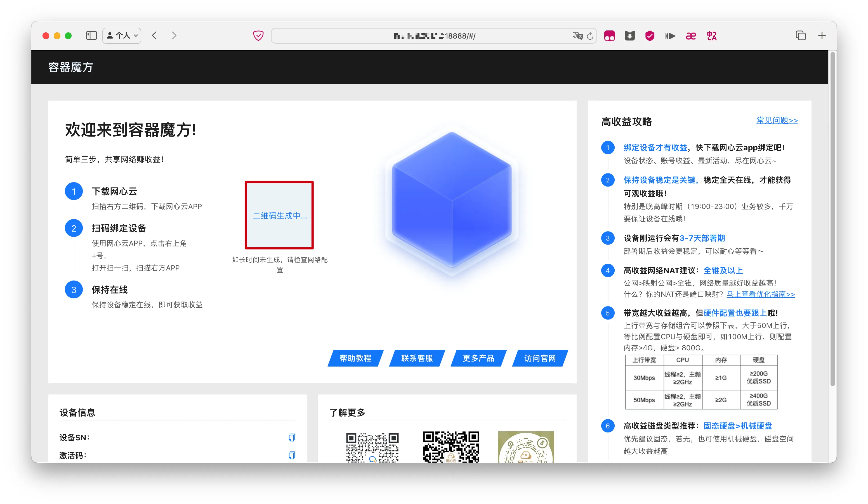
Task: Select the olive circular code under 了解更多
Action: 526,447
